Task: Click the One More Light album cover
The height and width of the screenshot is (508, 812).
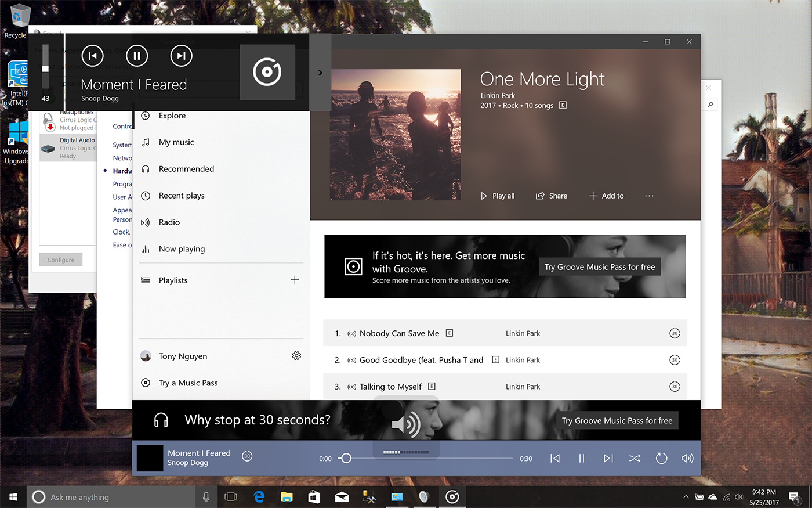Action: pyautogui.click(x=396, y=135)
